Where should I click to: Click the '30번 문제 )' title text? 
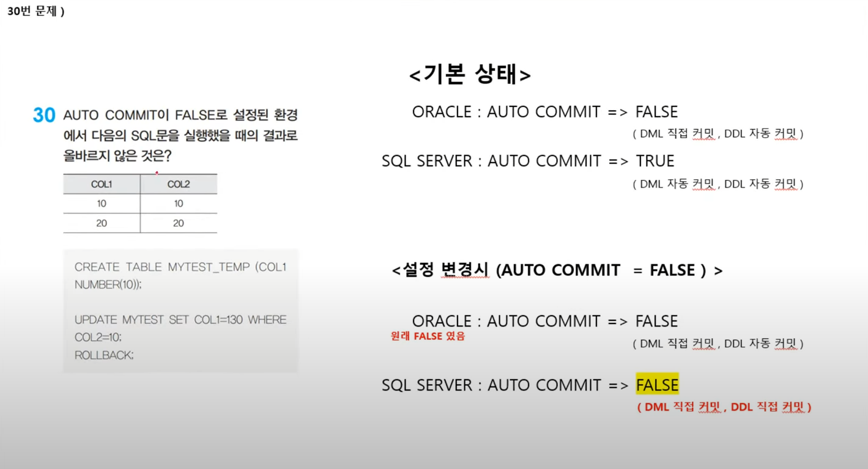click(x=36, y=11)
